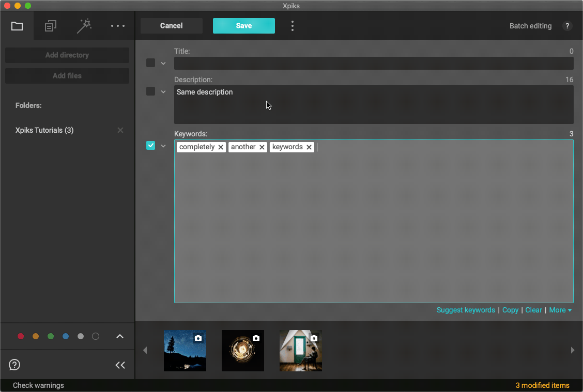Viewport: 583px width, 392px height.
Task: Expand the color label panel chevron
Action: [x=119, y=336]
